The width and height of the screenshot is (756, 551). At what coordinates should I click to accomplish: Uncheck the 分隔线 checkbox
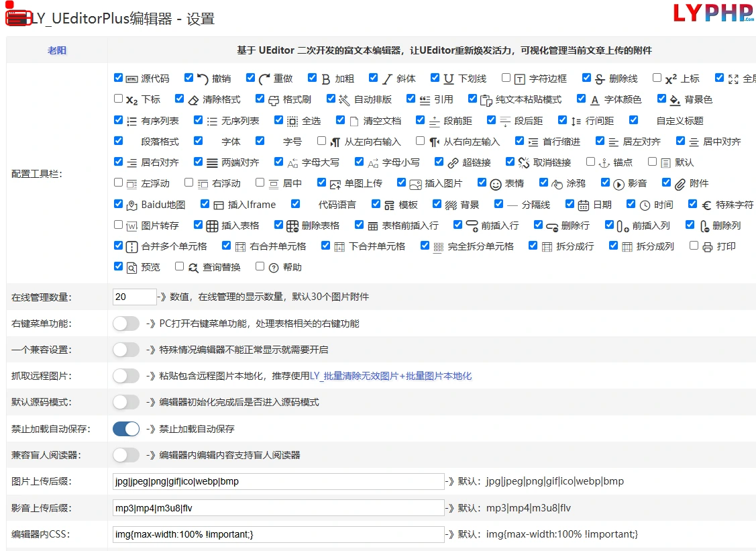click(498, 203)
